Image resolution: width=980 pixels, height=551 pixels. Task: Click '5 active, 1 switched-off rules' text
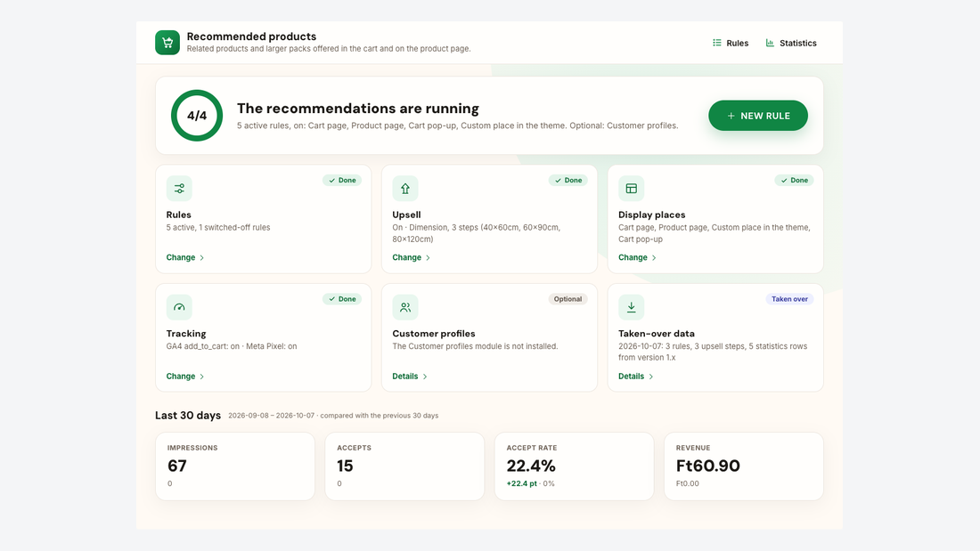coord(218,227)
